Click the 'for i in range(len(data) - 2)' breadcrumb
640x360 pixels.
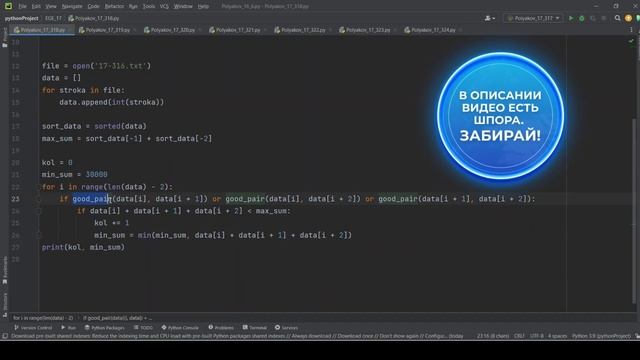point(43,318)
